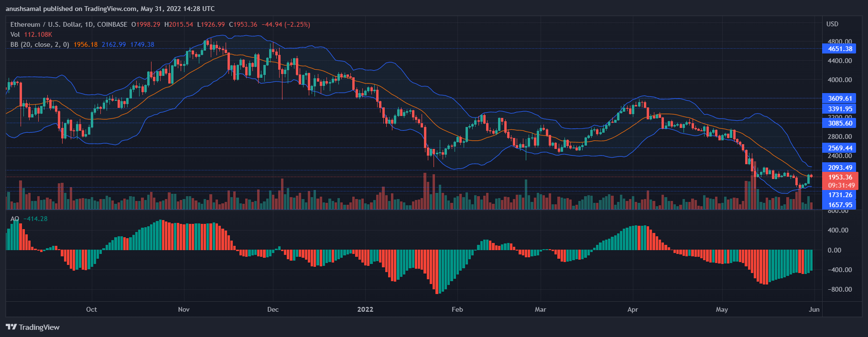Click the high value H2015.54
The image size is (868, 337).
pos(179,24)
